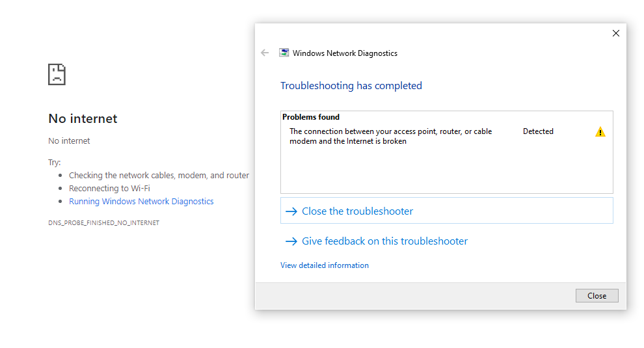Open View detailed information link
The width and height of the screenshot is (644, 348).
(325, 265)
